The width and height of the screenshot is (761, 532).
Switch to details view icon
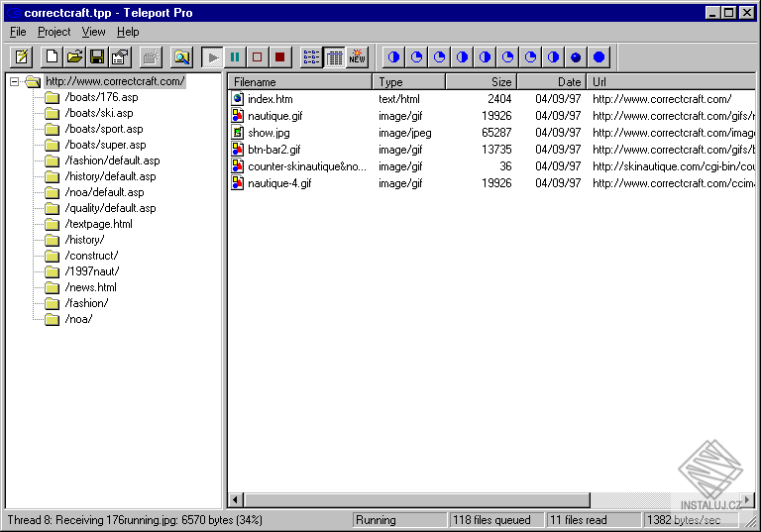(x=334, y=57)
